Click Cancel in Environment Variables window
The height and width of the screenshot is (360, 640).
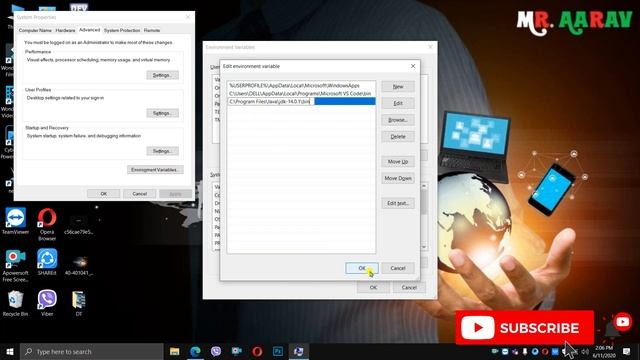point(409,287)
